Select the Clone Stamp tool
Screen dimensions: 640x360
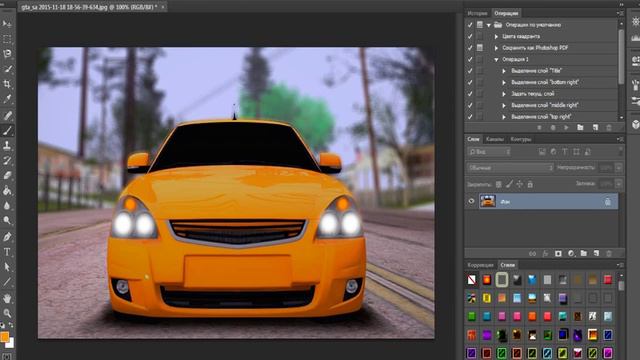point(7,145)
